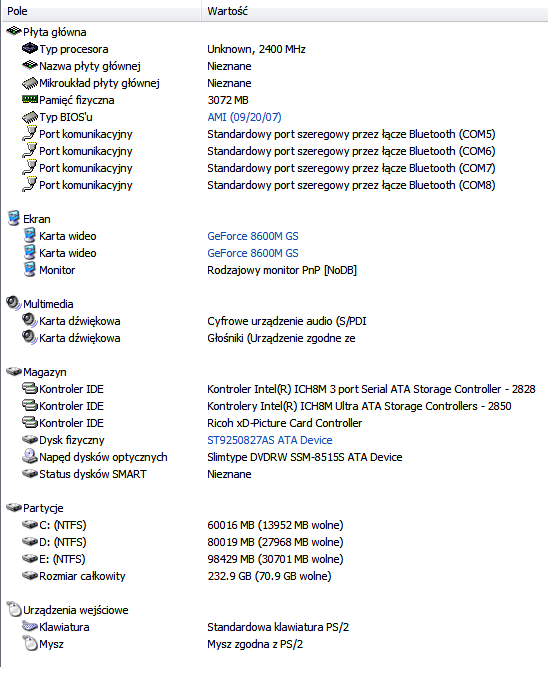548x675 pixels.
Task: Click the Napęd dysków optycznych disc icon
Action: coord(30,456)
